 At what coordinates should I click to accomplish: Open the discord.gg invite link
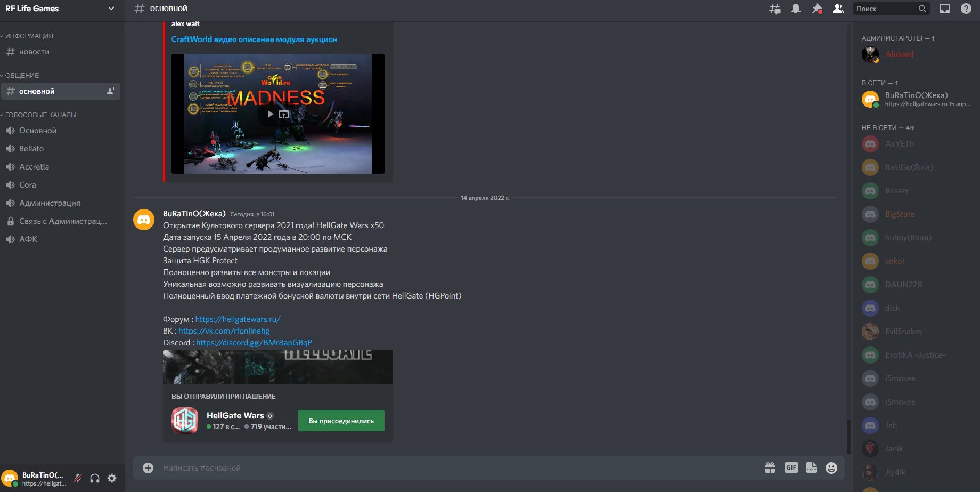[x=254, y=343]
